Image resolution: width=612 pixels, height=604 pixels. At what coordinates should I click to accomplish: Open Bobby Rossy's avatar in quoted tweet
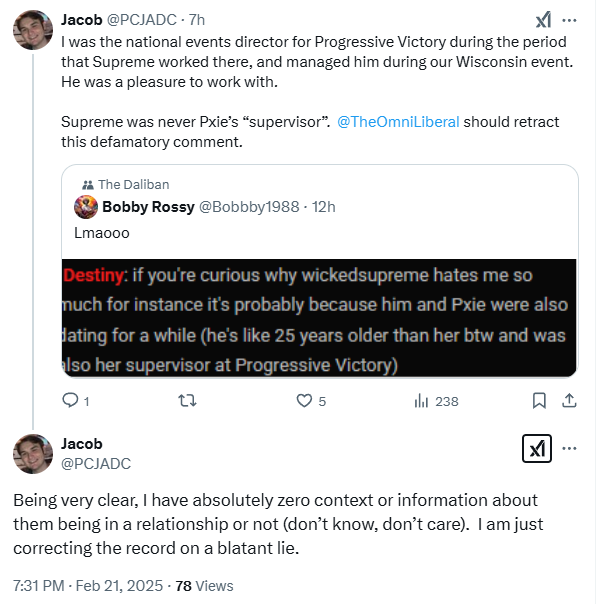(x=86, y=207)
